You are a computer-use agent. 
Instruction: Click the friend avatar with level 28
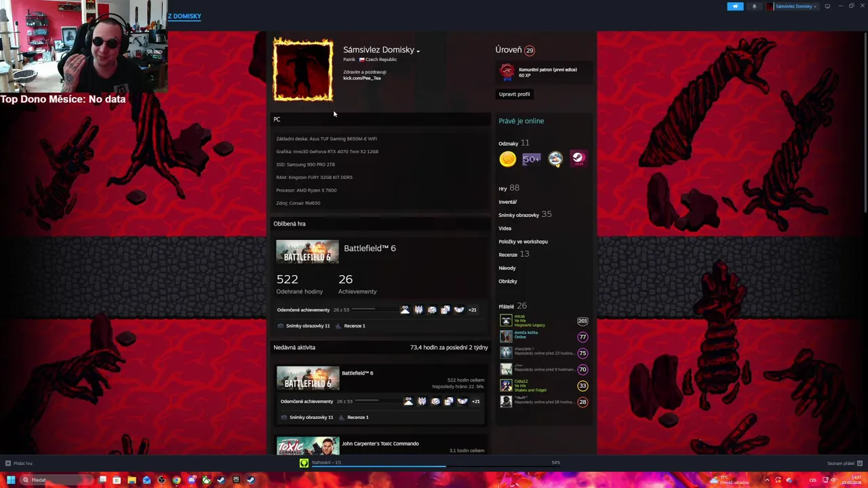506,402
